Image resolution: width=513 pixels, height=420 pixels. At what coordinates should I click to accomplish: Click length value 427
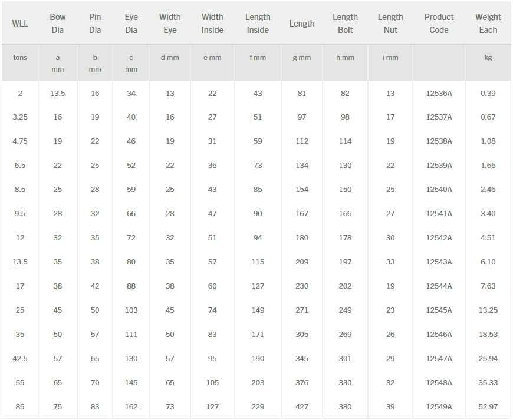302,407
